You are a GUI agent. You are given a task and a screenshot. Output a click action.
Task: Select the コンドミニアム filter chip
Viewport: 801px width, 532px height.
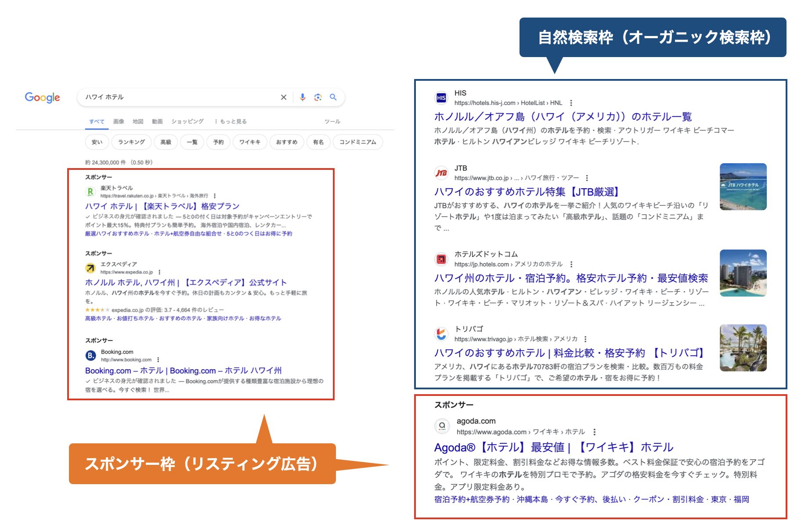pos(357,142)
